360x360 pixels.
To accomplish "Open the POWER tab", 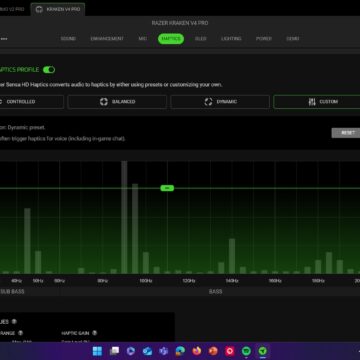I will click(x=264, y=39).
